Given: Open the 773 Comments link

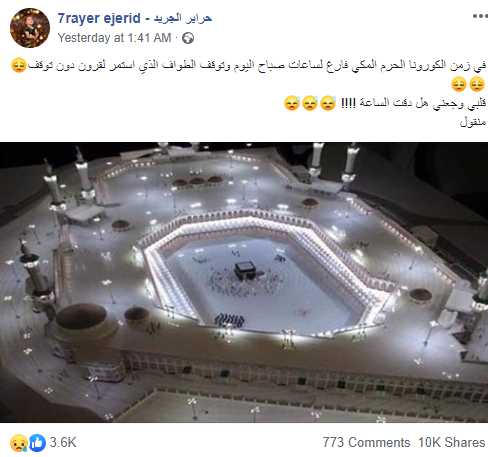Looking at the screenshot, I should pos(366,443).
